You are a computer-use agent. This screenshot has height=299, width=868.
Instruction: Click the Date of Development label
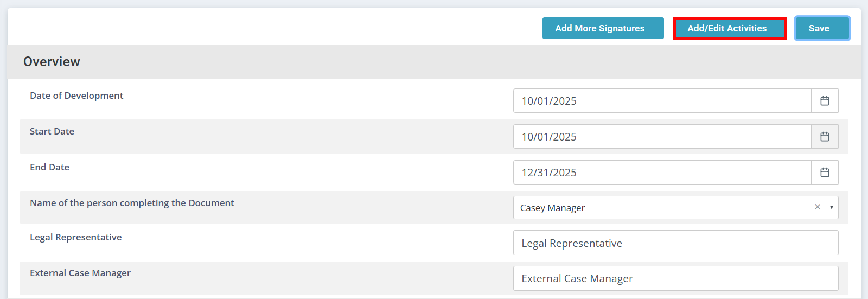click(76, 96)
